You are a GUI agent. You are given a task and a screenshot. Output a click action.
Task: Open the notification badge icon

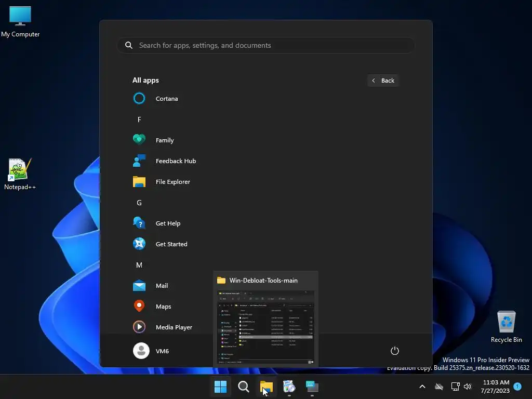(517, 387)
